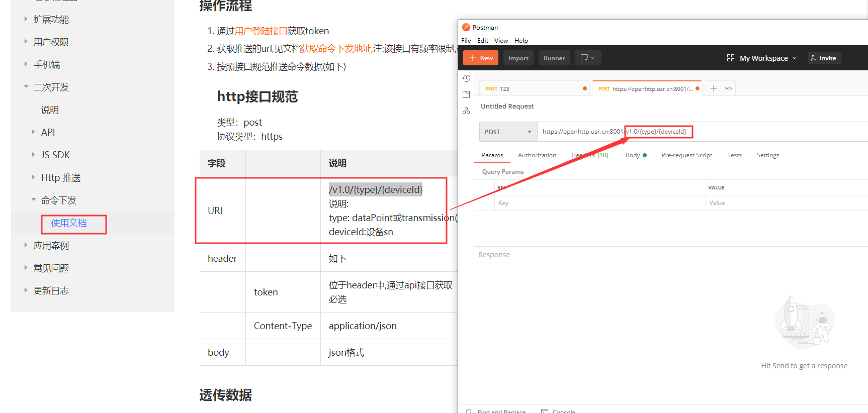868x413 pixels.
Task: Open the Collections icon in Postman sidebar
Action: (466, 94)
